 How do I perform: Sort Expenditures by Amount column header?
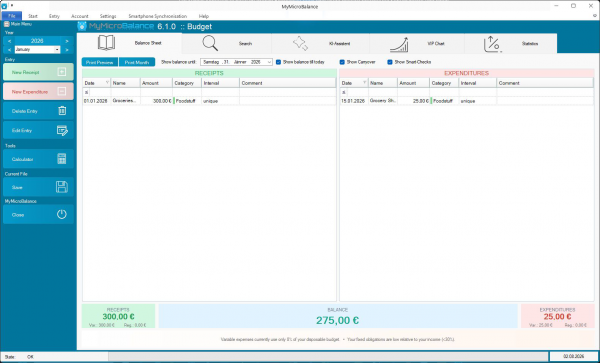point(413,83)
